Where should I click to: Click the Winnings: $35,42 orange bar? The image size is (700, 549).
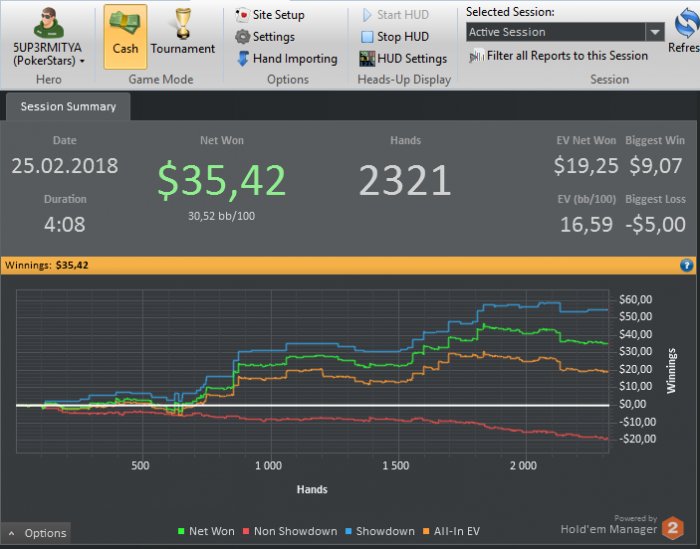click(x=348, y=265)
